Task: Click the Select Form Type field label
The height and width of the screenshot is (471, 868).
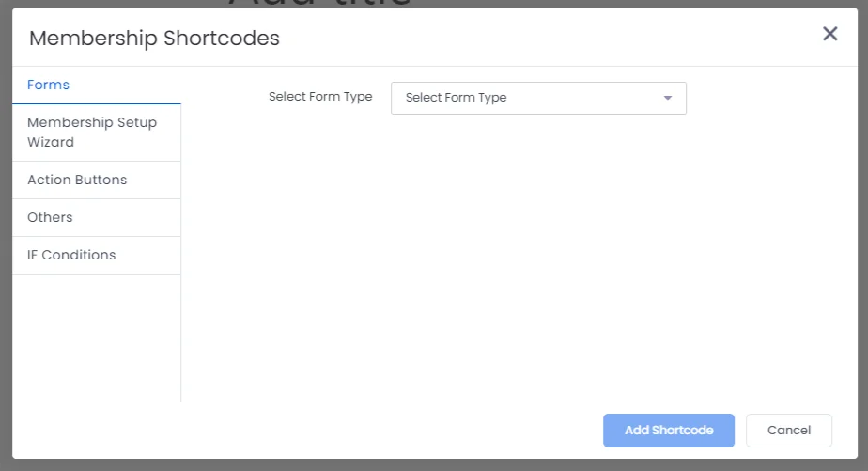Action: [320, 97]
